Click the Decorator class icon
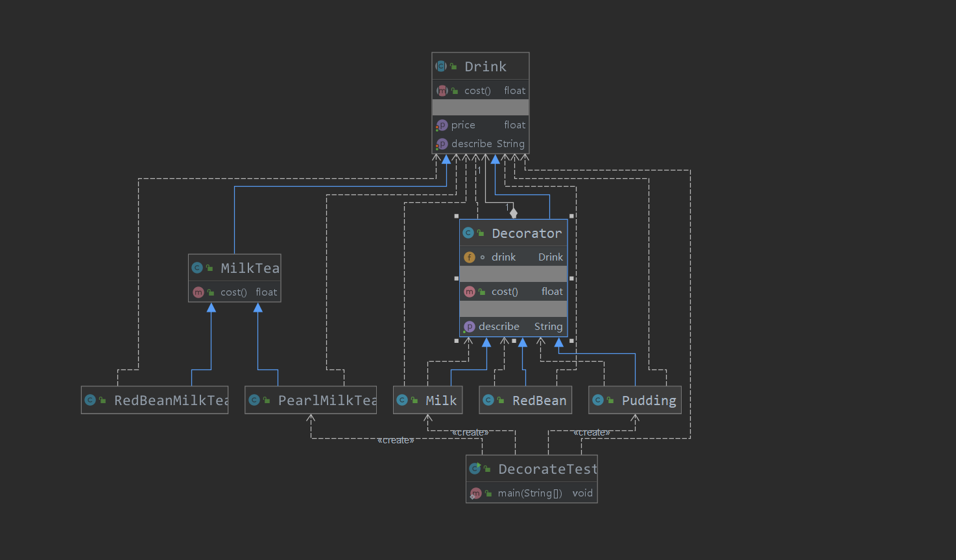 468,233
